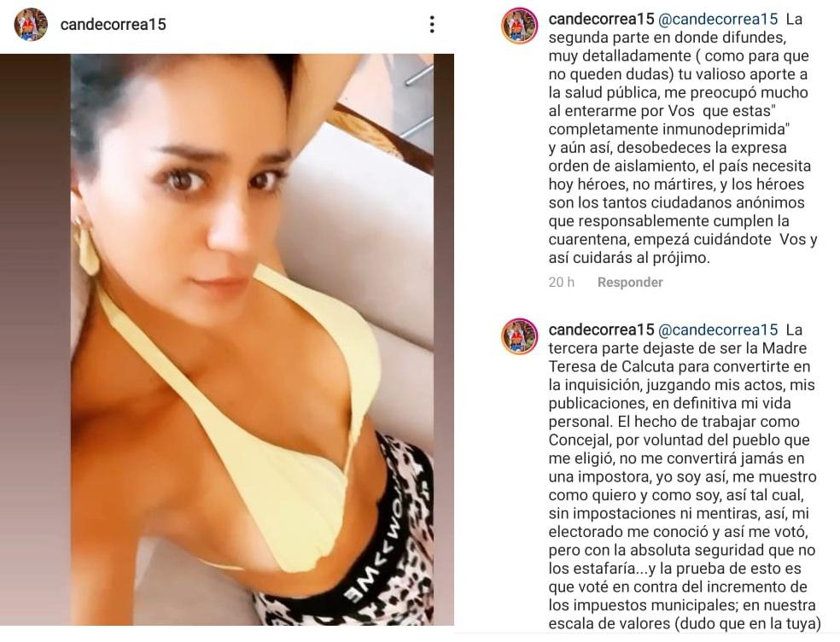This screenshot has height=642, width=840.
Task: Reply with the Responder button
Action: [630, 283]
